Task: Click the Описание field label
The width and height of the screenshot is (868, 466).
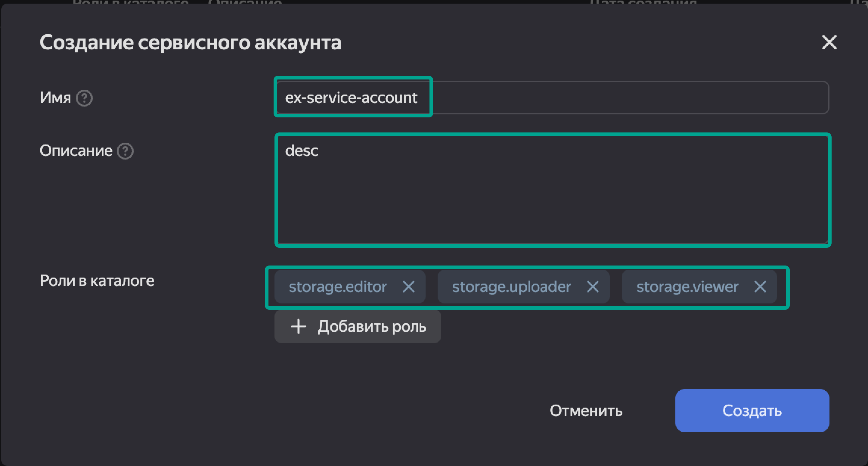Action: [76, 151]
